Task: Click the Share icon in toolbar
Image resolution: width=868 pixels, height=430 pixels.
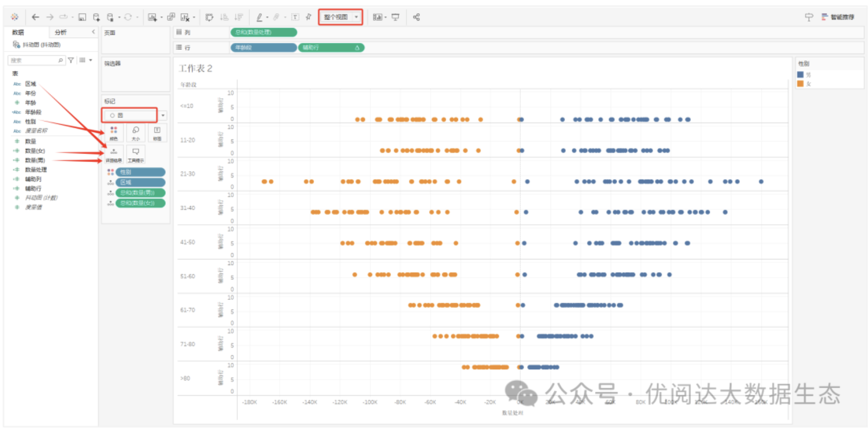Action: (x=416, y=17)
